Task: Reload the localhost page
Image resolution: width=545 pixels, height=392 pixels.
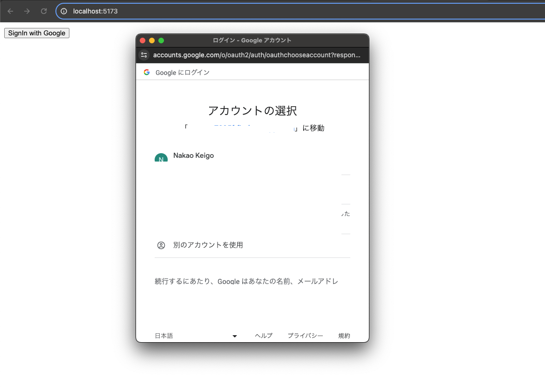Action: pyautogui.click(x=44, y=11)
